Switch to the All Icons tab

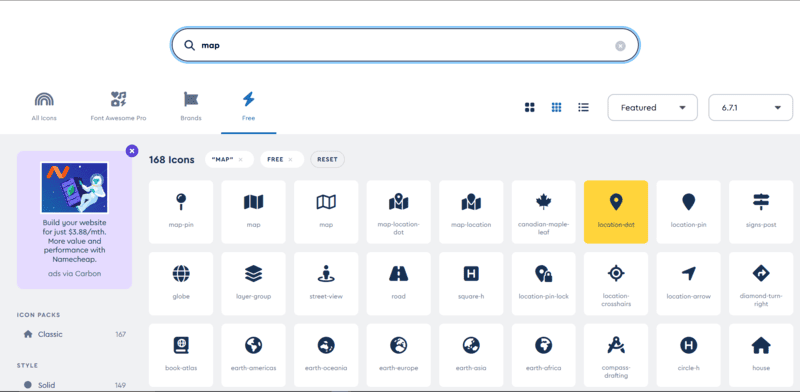pos(44,107)
